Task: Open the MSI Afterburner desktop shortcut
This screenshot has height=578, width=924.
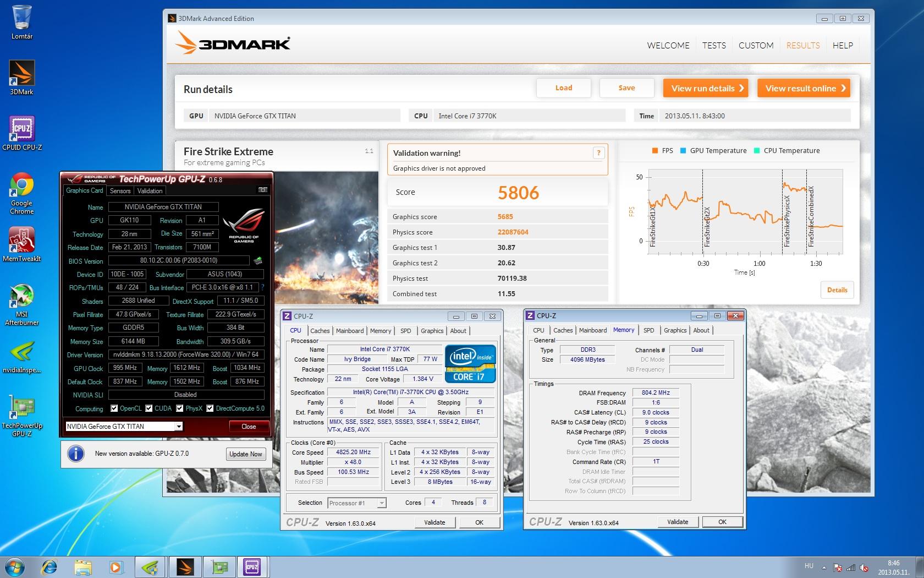Action: [22, 304]
